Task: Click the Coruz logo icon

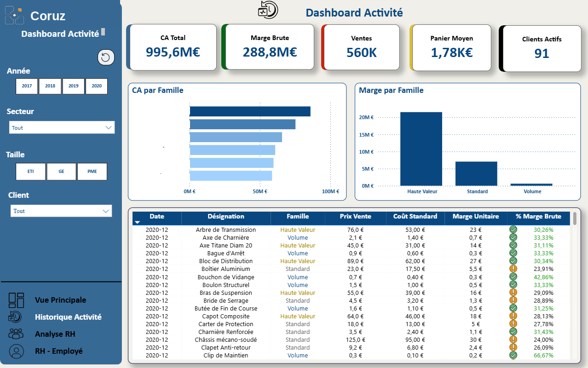Action: tap(14, 16)
